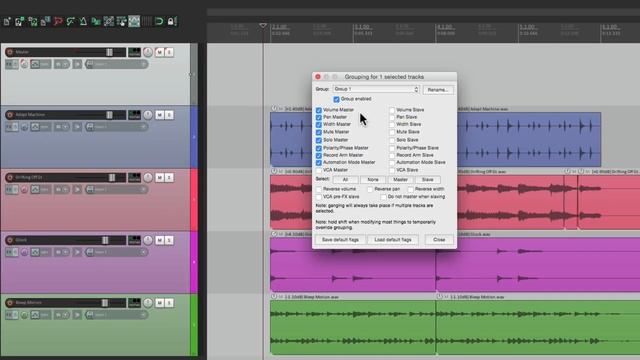This screenshot has height=360, width=640.
Task: Enable VCA Master checkbox
Action: (x=319, y=170)
